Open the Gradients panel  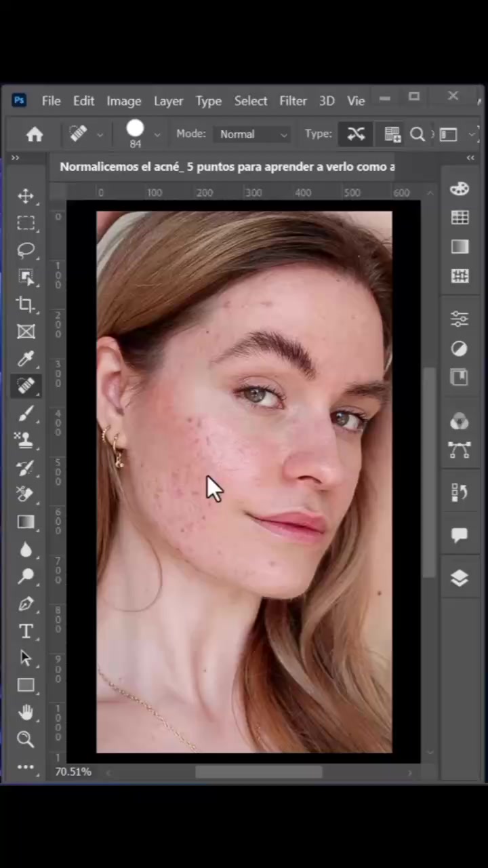click(460, 247)
